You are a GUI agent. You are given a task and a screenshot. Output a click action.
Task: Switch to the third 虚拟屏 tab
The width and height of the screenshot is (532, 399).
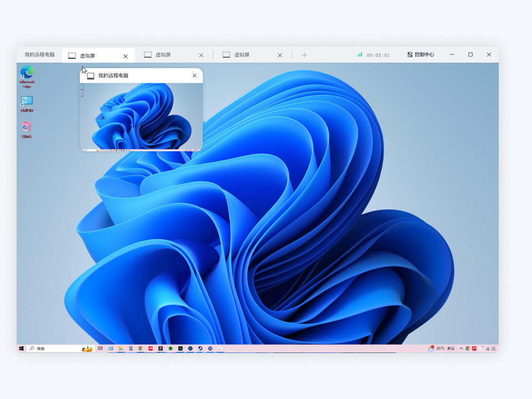(253, 55)
